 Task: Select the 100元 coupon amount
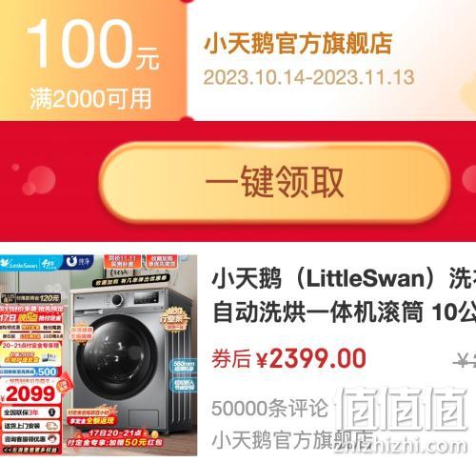(93, 45)
